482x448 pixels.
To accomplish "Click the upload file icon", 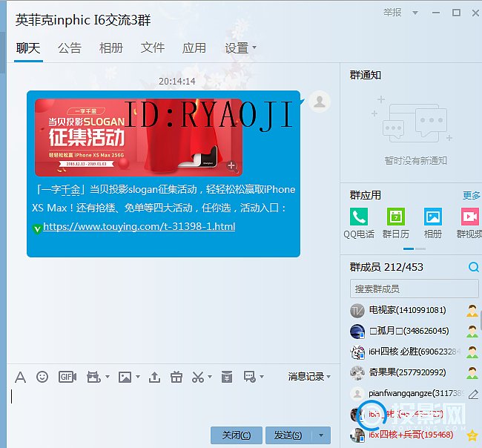I will coord(155,377).
